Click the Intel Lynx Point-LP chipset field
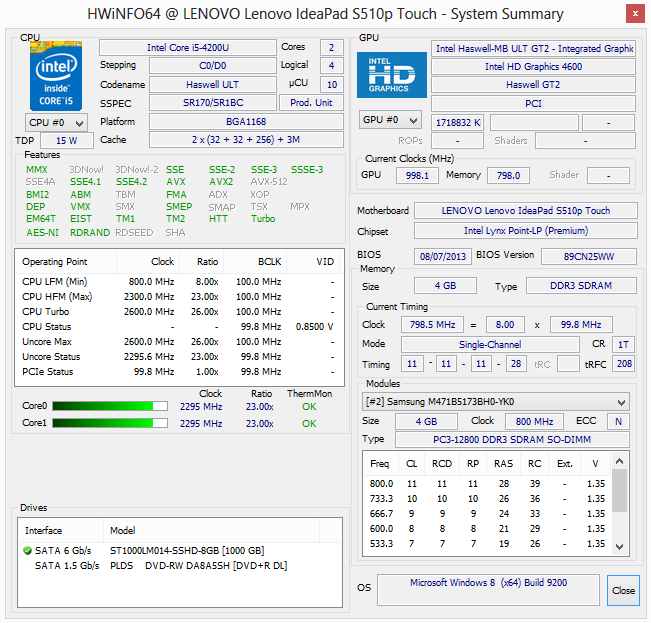651x623 pixels. (x=526, y=231)
